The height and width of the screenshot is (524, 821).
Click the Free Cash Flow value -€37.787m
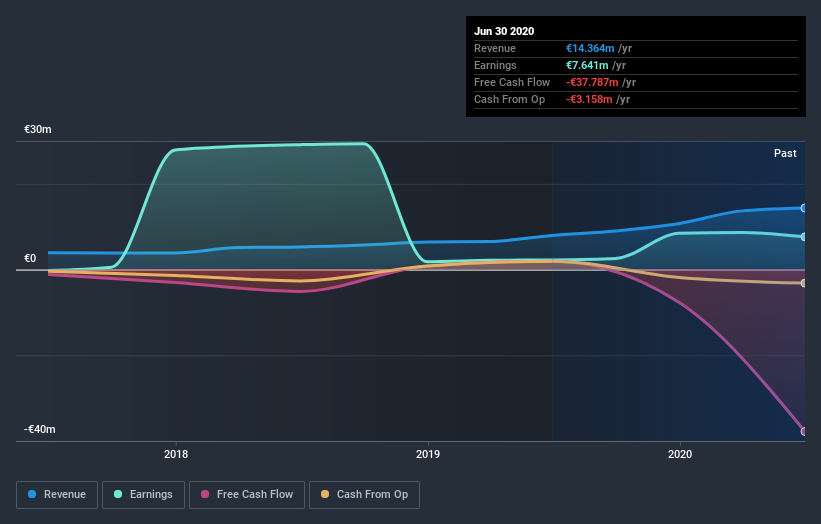tap(592, 82)
